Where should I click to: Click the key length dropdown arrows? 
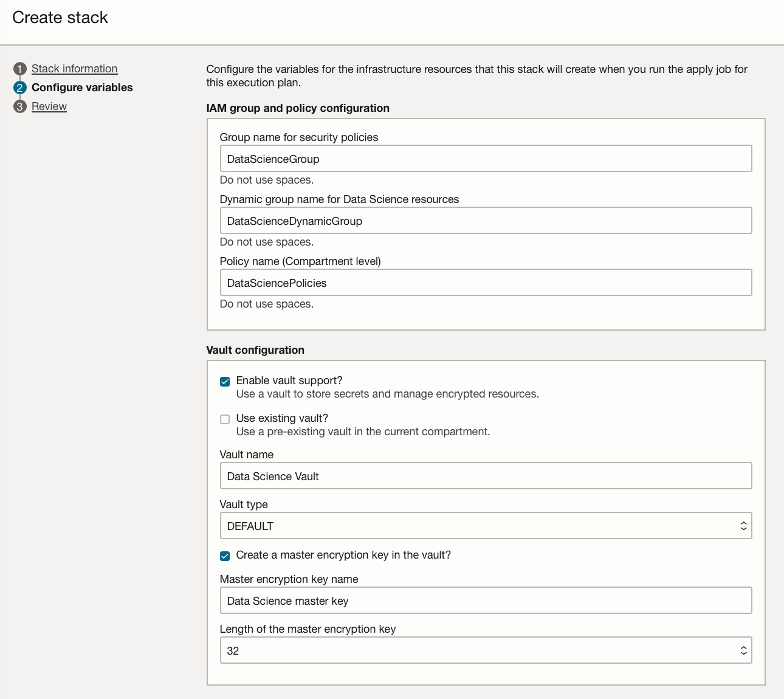click(743, 650)
